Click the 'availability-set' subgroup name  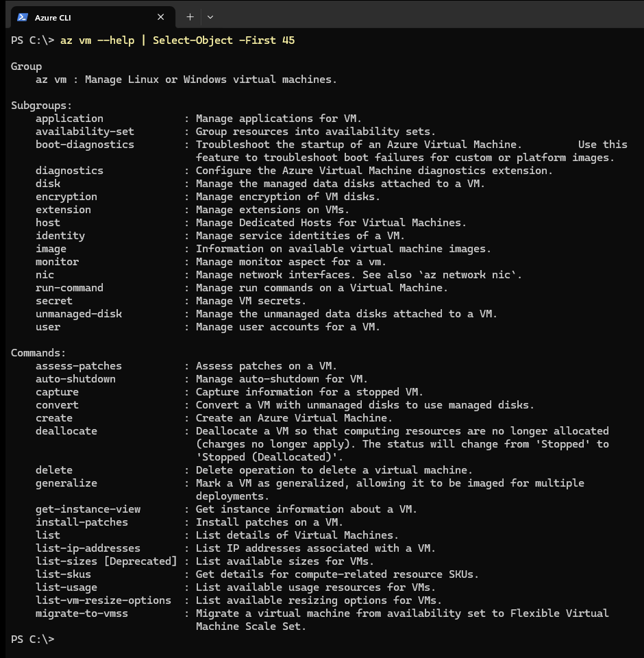click(x=85, y=132)
